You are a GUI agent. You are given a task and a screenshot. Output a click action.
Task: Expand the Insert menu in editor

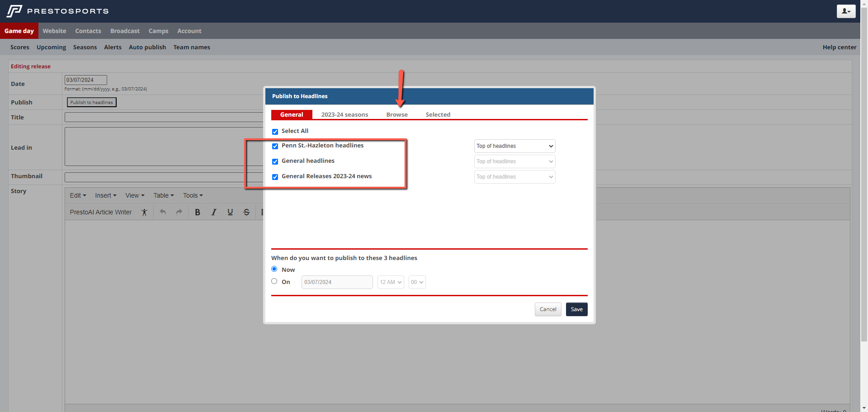pyautogui.click(x=105, y=195)
